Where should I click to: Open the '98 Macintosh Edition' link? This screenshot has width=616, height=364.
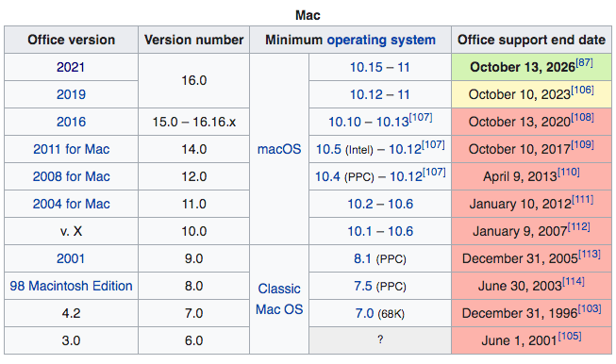pos(71,286)
